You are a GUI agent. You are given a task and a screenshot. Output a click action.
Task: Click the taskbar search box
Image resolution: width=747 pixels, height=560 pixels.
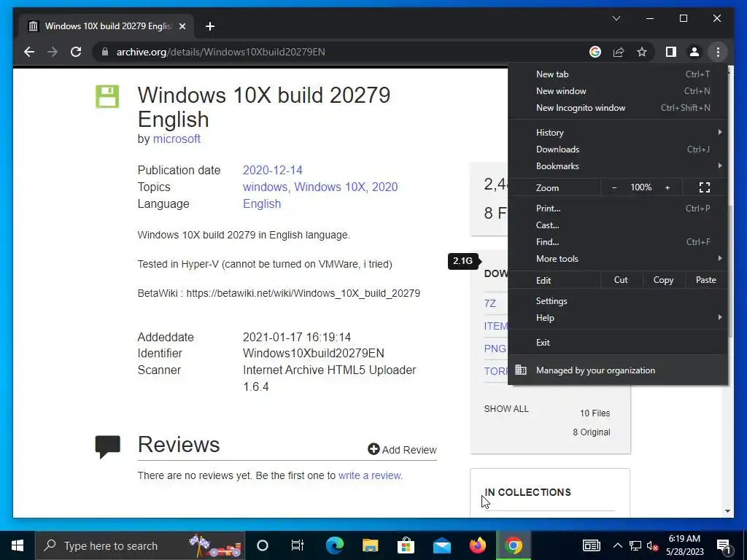click(140, 545)
